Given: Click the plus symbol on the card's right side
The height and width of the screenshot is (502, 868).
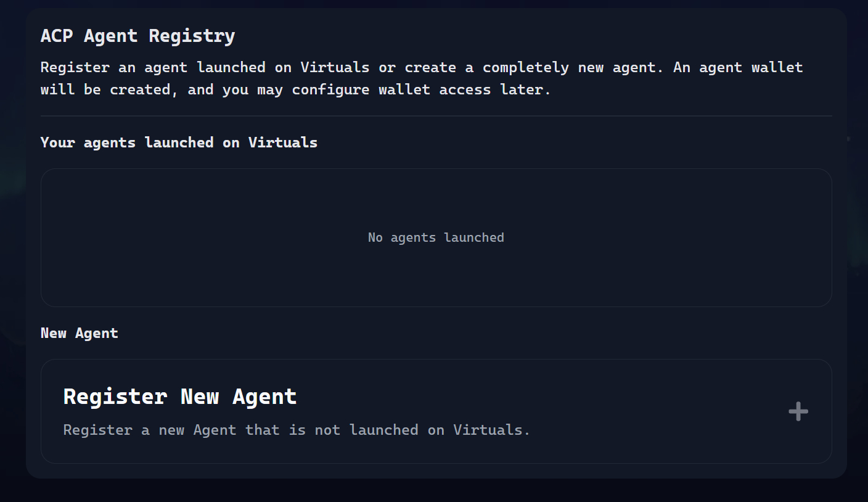Looking at the screenshot, I should coord(798,411).
